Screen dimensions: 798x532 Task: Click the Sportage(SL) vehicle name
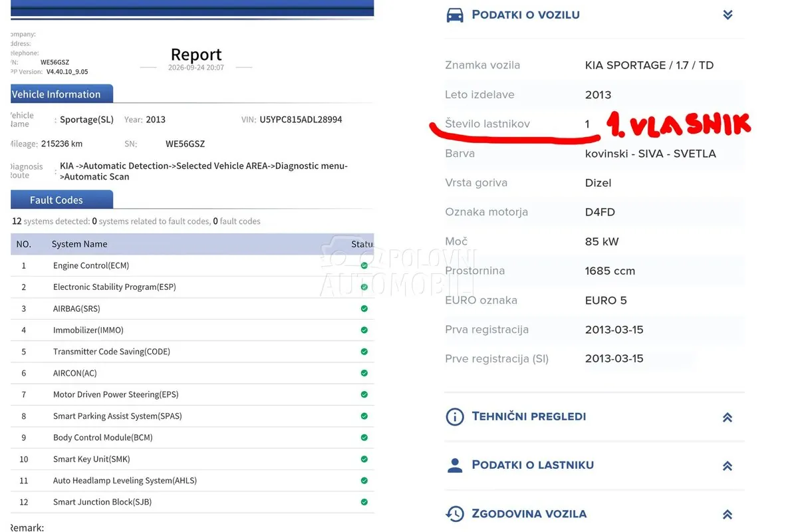click(x=86, y=120)
